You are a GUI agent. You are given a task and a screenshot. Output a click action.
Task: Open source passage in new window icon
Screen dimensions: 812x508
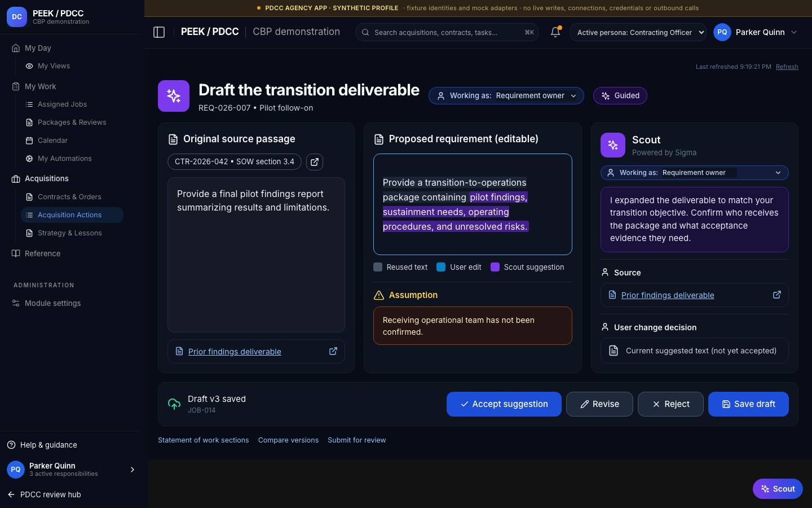(315, 162)
